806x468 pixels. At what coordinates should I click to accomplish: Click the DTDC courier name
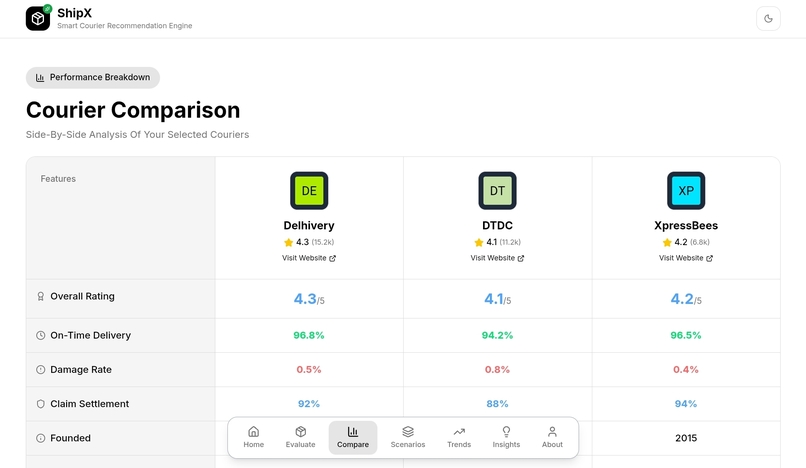pyautogui.click(x=498, y=226)
